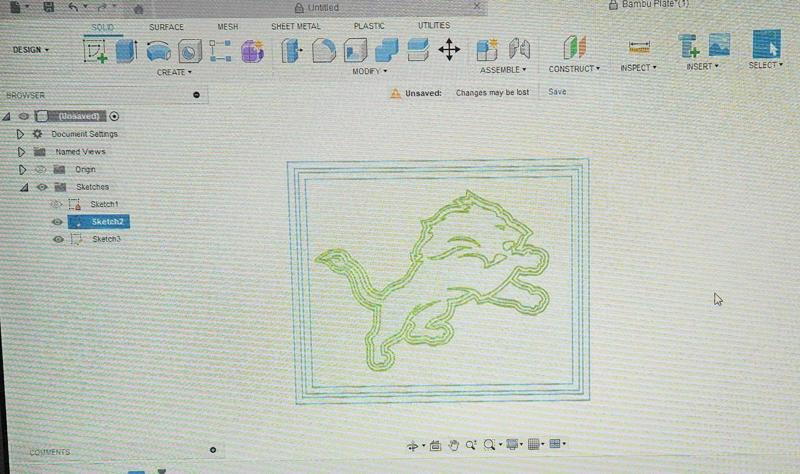This screenshot has height=474, width=800.
Task: Select the New Component tool
Action: tap(487, 49)
